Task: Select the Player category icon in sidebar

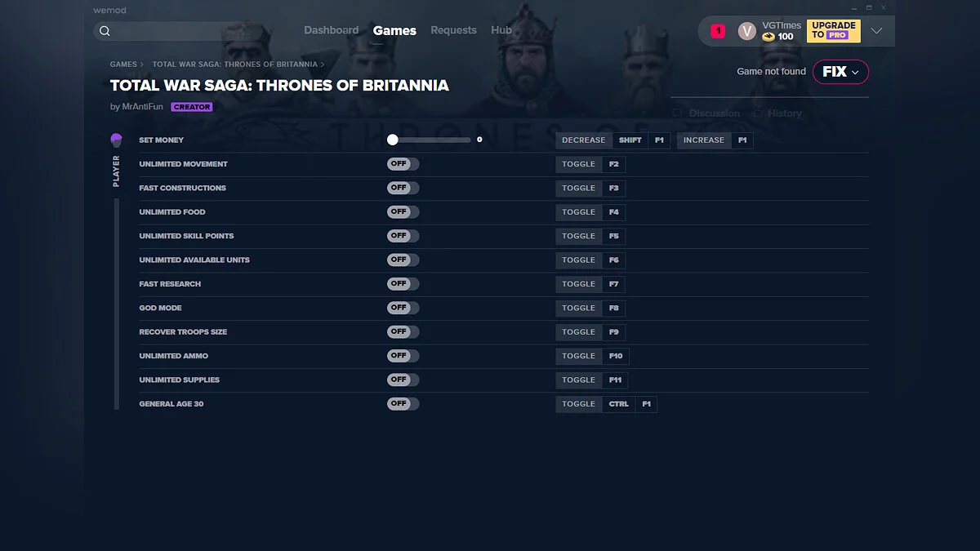Action: coord(115,139)
